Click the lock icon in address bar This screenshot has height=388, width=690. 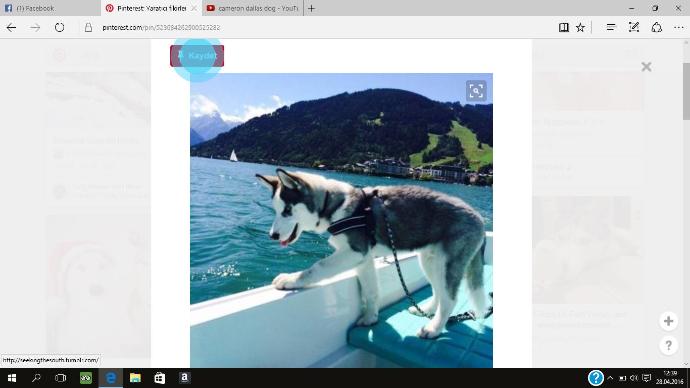[88, 27]
